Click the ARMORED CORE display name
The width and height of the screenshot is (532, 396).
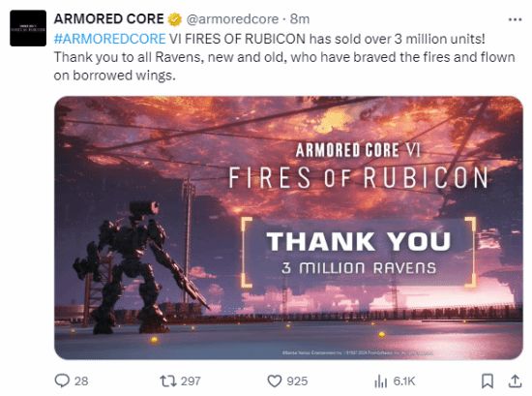[x=109, y=19]
